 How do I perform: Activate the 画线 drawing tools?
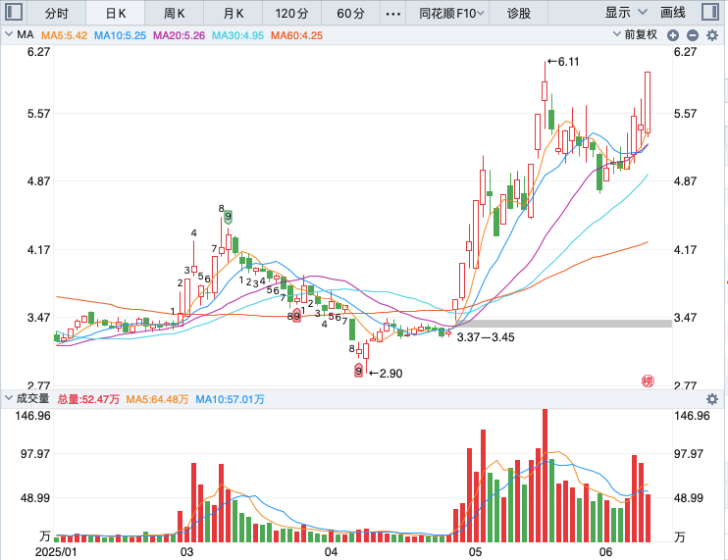point(673,13)
